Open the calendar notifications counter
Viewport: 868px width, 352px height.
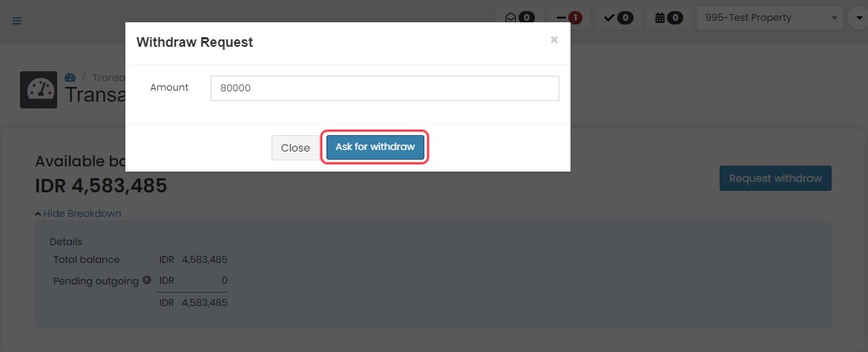pyautogui.click(x=668, y=18)
